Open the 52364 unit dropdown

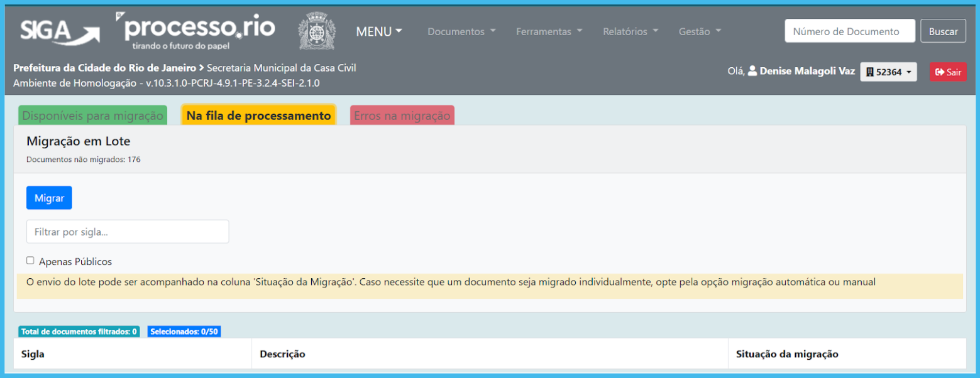pyautogui.click(x=888, y=72)
